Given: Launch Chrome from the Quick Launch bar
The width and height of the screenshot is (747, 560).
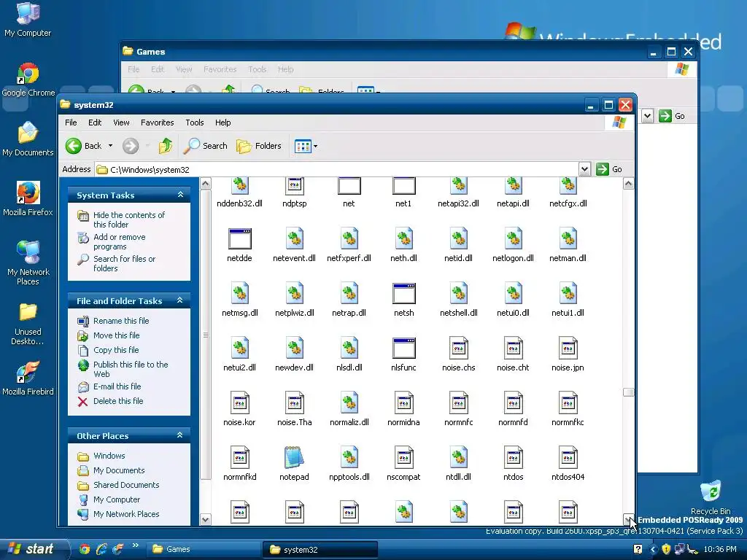Looking at the screenshot, I should click(85, 549).
